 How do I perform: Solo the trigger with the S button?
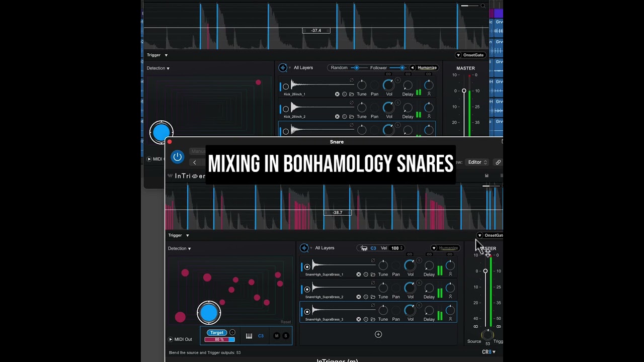tap(286, 336)
